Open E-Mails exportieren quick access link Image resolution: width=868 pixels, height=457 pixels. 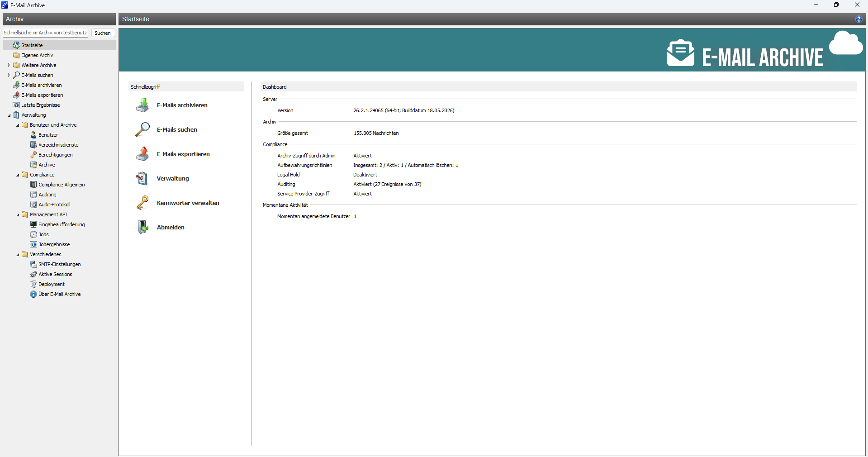coord(183,154)
